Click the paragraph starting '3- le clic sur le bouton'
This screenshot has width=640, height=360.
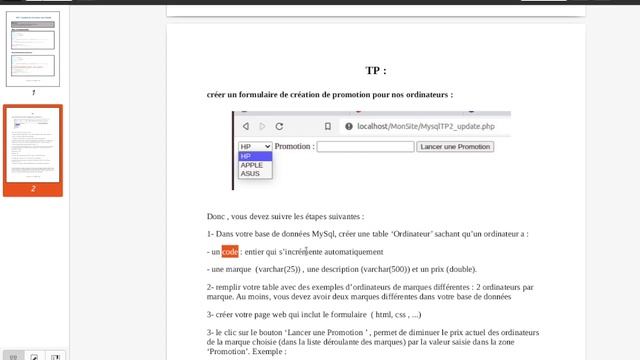tap(373, 342)
